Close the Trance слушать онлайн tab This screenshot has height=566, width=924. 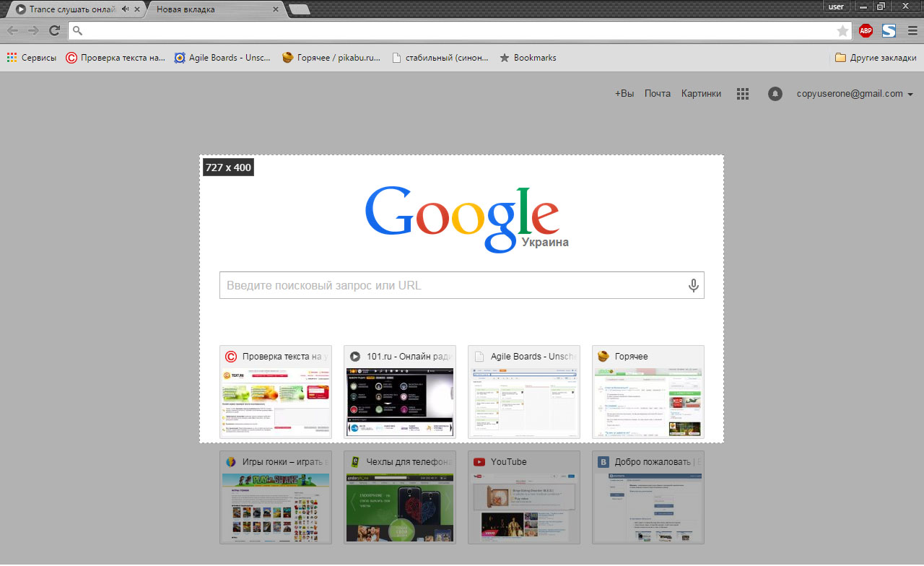tap(137, 9)
